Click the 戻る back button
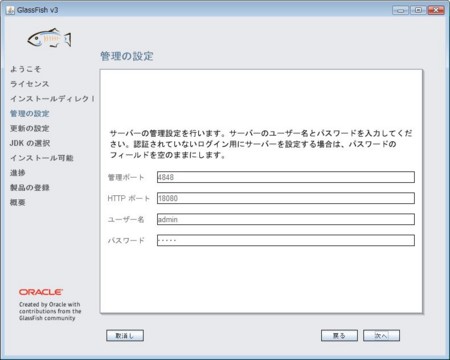 pyautogui.click(x=339, y=335)
